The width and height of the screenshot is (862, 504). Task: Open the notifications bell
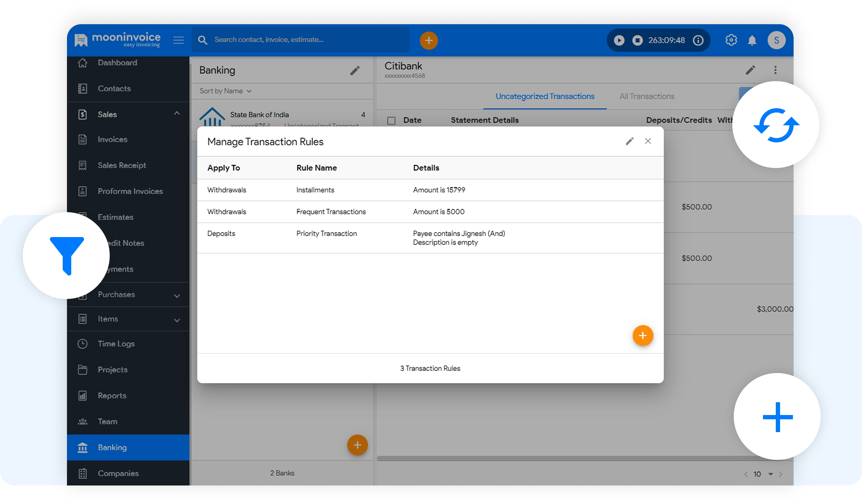pyautogui.click(x=752, y=40)
